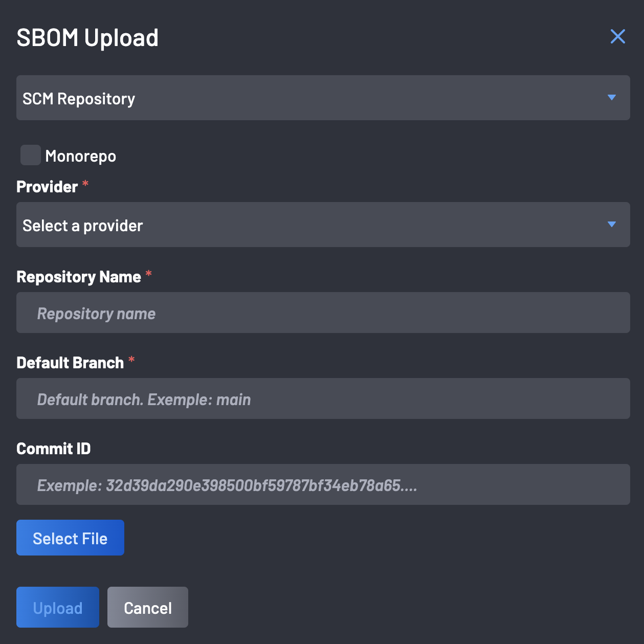Click the asterisk next to Repository Name

coord(149,274)
